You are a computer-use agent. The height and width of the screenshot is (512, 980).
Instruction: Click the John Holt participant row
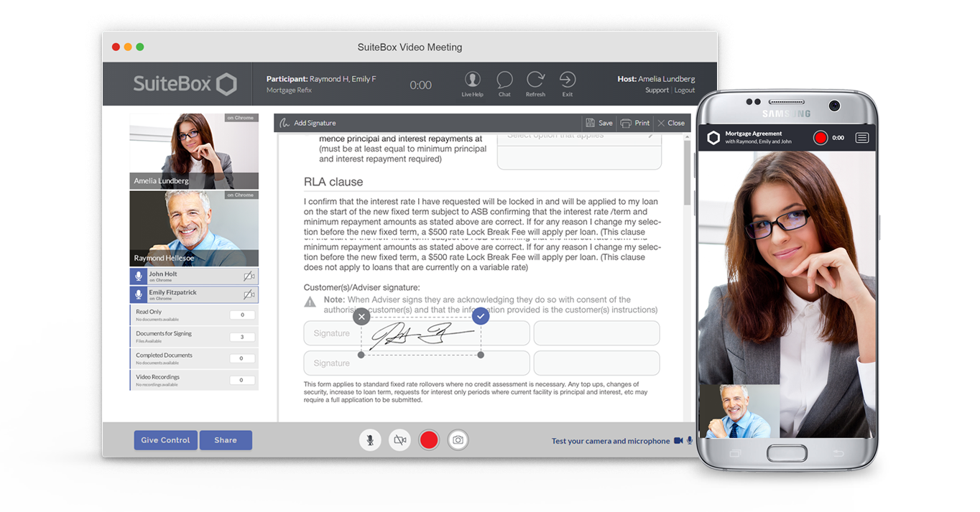(194, 276)
